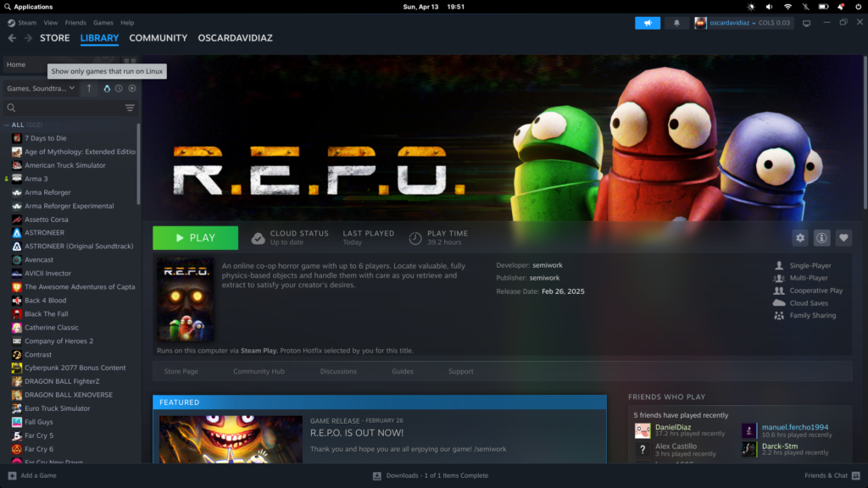
Task: Open the announcements megaphone button
Action: [647, 23]
